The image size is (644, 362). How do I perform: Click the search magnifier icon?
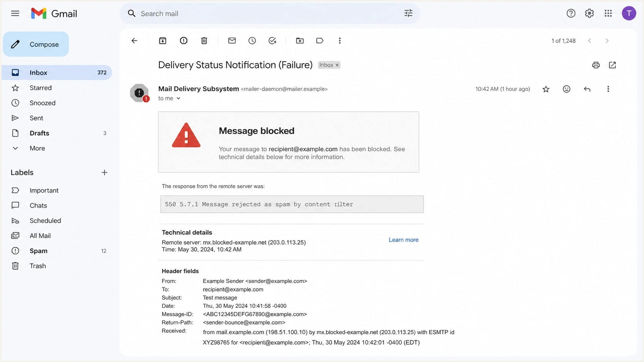[x=132, y=13]
